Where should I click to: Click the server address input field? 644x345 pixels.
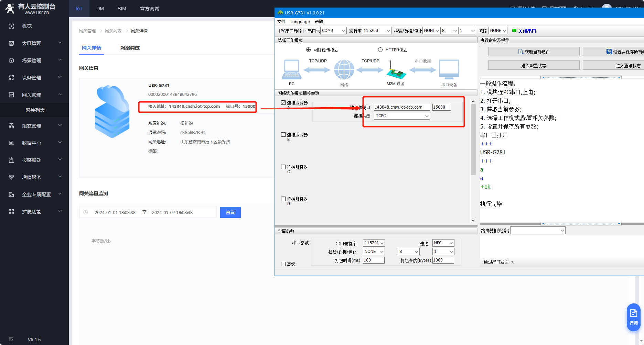click(401, 107)
